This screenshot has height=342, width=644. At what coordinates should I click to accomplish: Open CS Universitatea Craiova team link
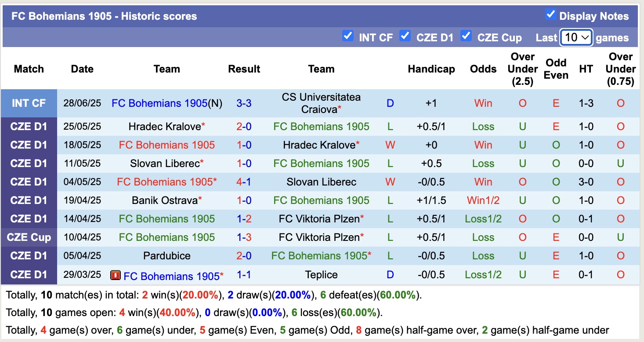(321, 103)
